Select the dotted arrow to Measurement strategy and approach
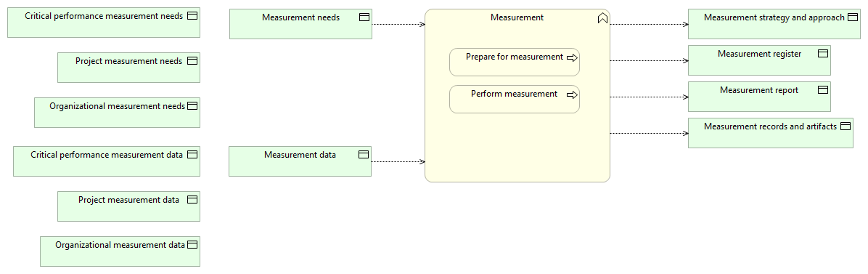The height and width of the screenshot is (274, 868). 649,25
